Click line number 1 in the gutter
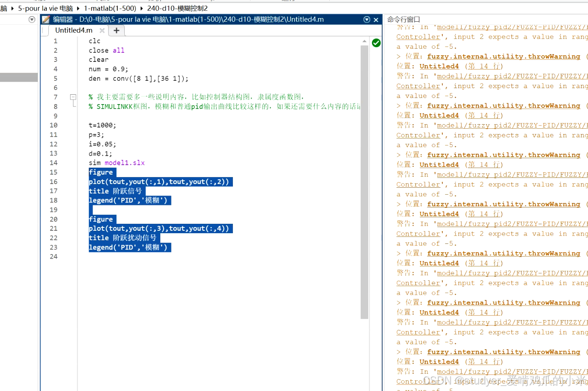The width and height of the screenshot is (588, 391). [x=55, y=41]
